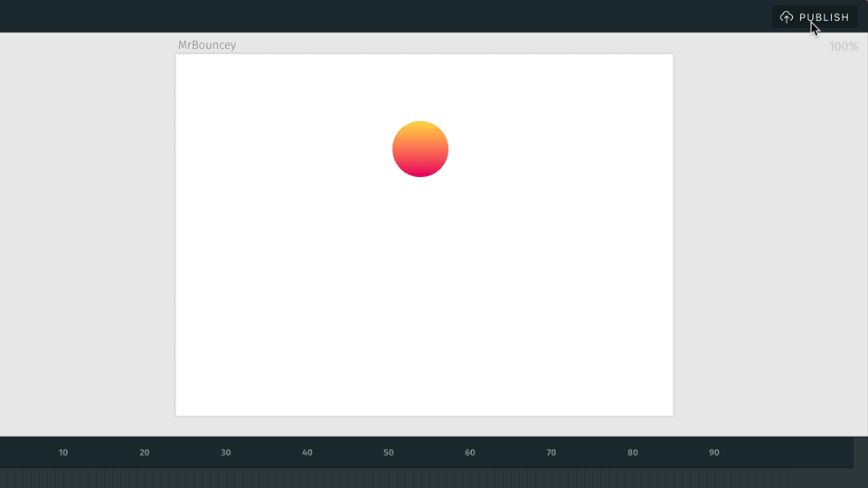Click the MrBouncey project title
868x488 pixels.
point(207,45)
